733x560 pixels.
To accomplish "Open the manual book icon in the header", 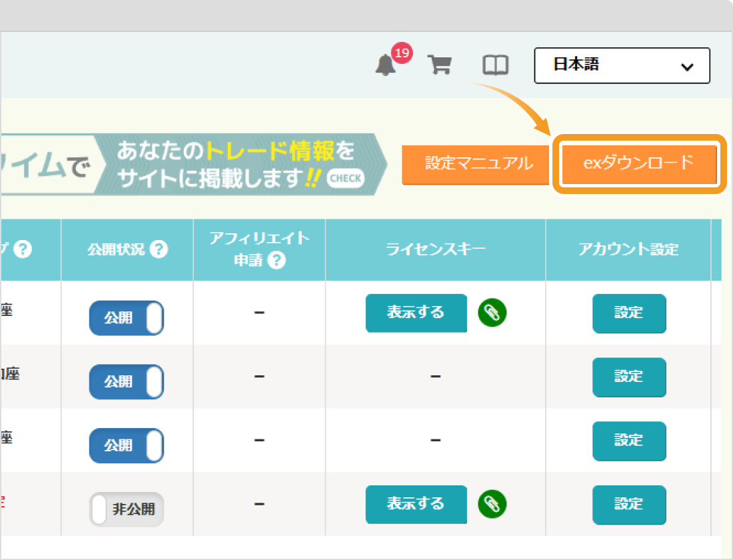I will (x=494, y=65).
